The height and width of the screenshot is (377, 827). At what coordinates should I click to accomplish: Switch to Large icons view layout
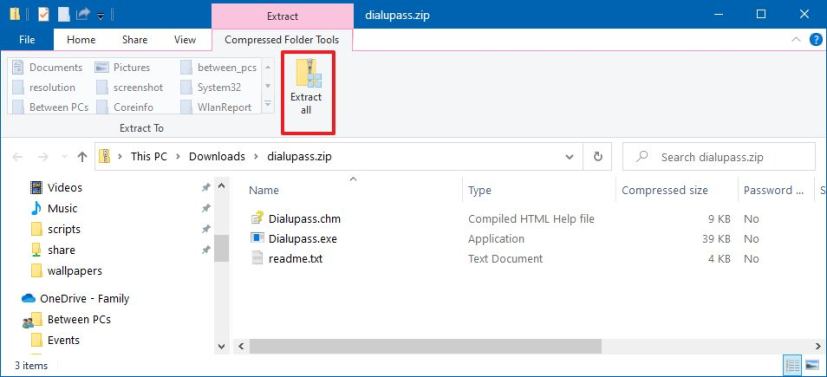pos(811,365)
